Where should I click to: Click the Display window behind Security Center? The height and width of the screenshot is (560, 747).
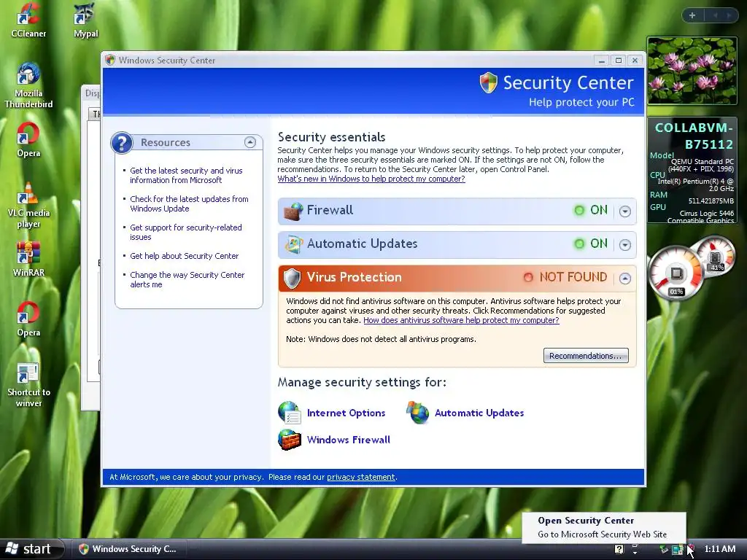(x=91, y=248)
